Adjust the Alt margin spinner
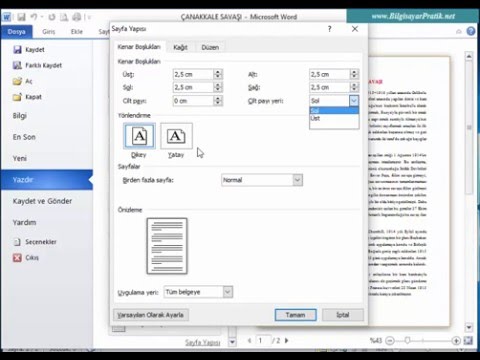The height and width of the screenshot is (360, 480). click(x=354, y=74)
